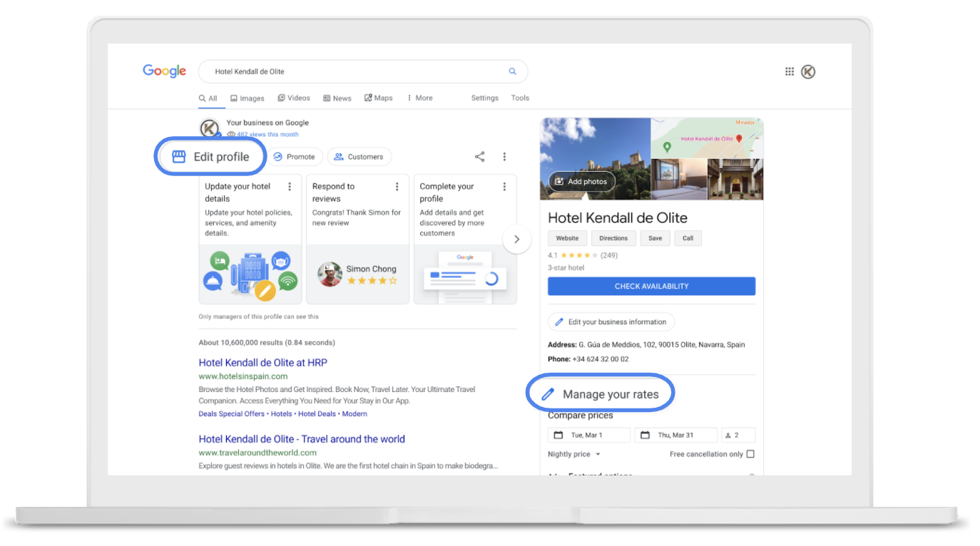
Task: Open the Customers button
Action: (359, 157)
